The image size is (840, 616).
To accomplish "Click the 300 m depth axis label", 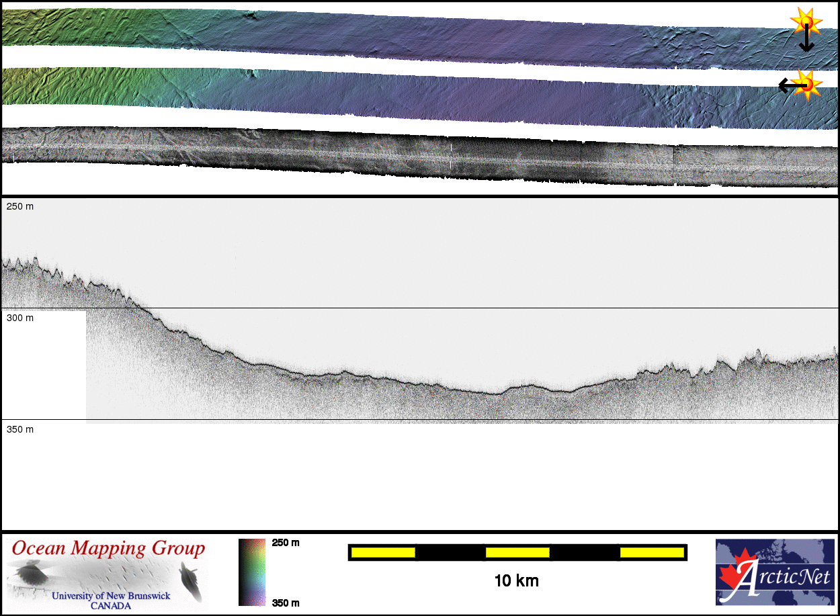I will click(x=20, y=318).
